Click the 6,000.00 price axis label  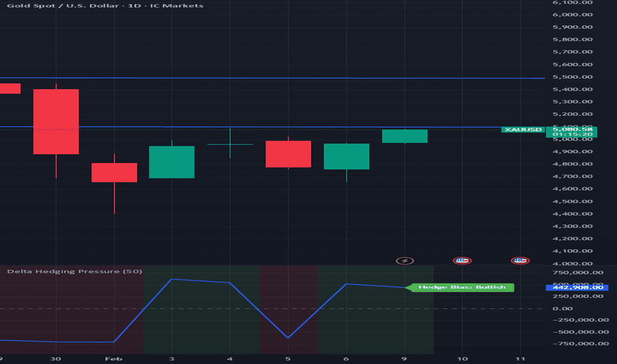point(573,15)
